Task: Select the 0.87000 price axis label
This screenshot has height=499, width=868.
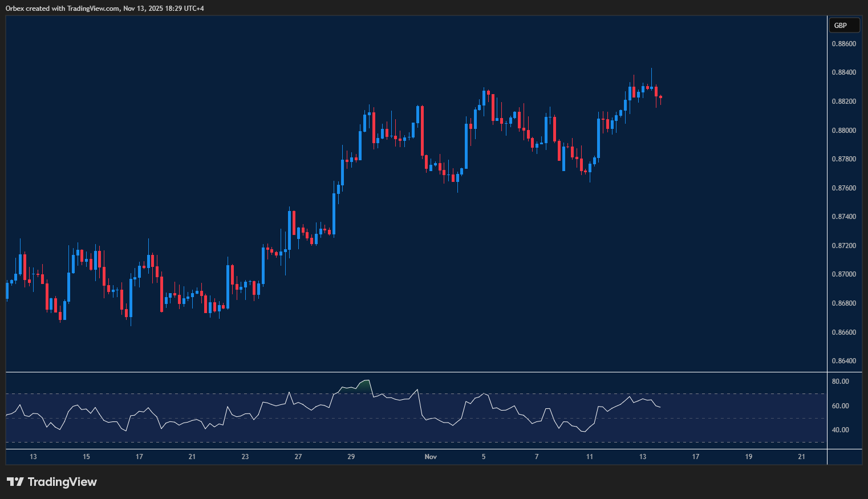Action: pos(843,274)
